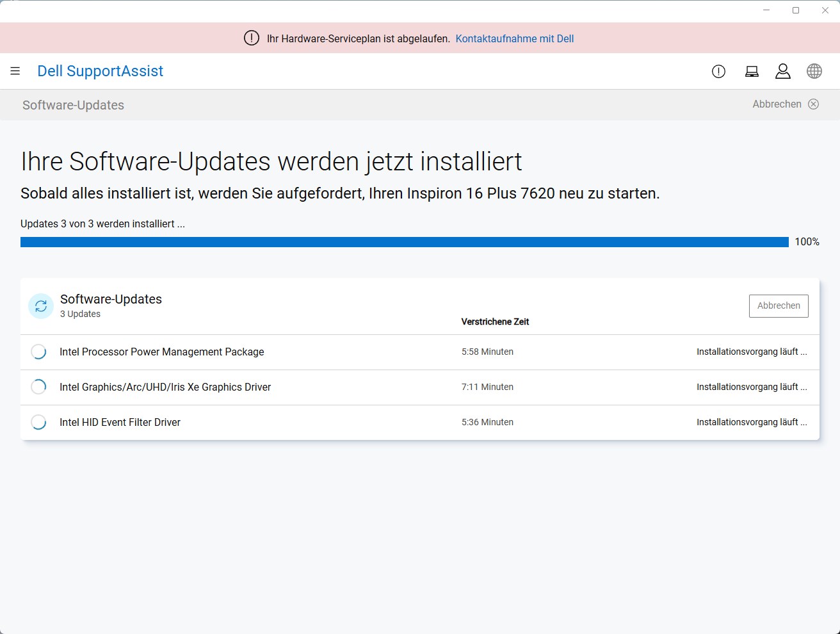Screen dimensions: 840x634
Task: Open the hamburger navigation menu
Action: point(15,71)
